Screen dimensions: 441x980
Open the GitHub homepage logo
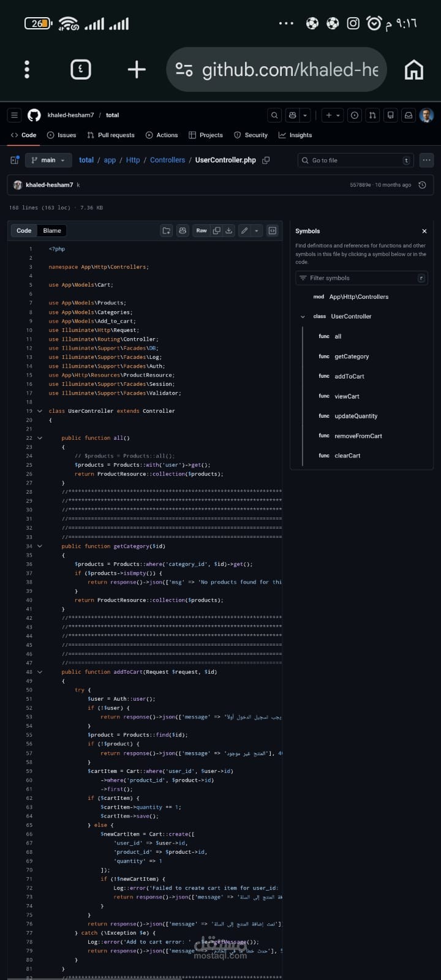(x=34, y=115)
